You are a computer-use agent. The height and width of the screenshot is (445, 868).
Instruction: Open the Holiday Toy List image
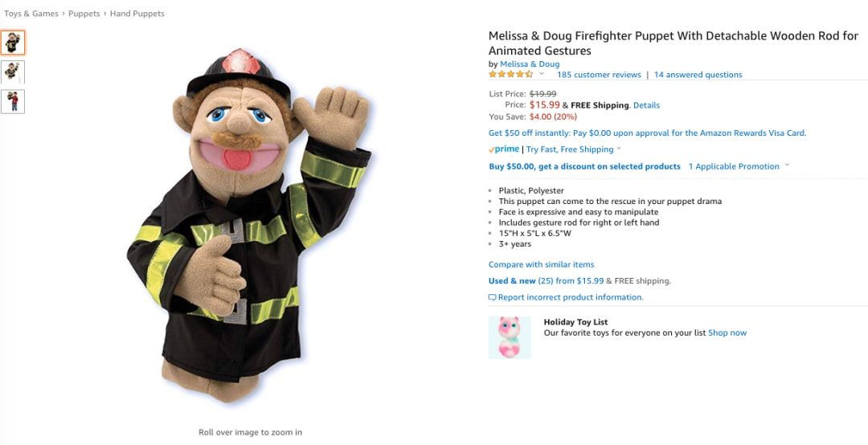(x=510, y=337)
